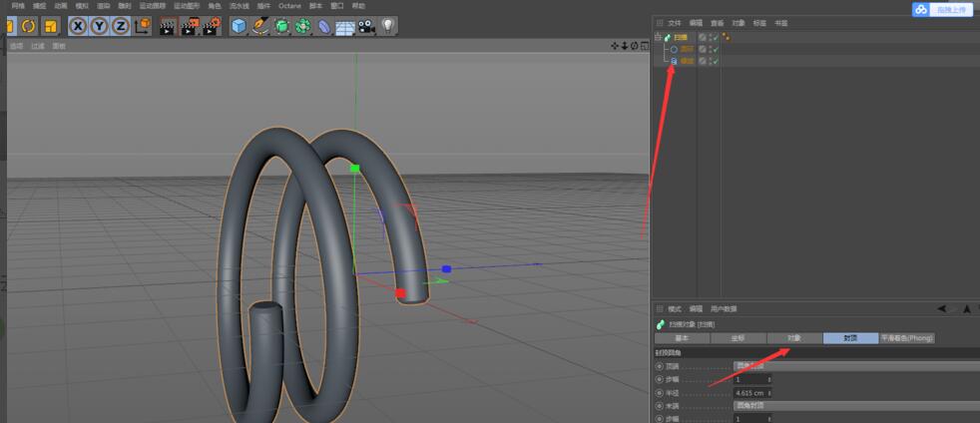Screen dimensions: 980x423
Task: Toggle the Y-axis lock icon
Action: tap(99, 26)
